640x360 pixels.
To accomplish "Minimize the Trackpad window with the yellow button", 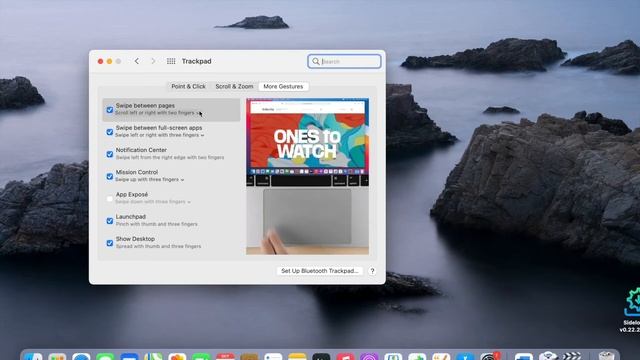I will (x=109, y=61).
